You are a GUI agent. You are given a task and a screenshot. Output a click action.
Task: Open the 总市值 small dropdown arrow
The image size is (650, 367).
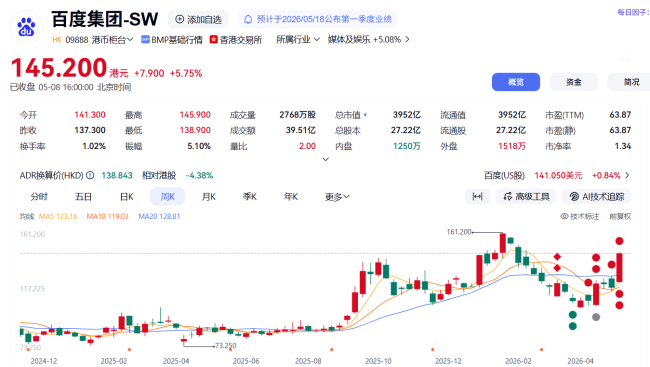click(365, 115)
